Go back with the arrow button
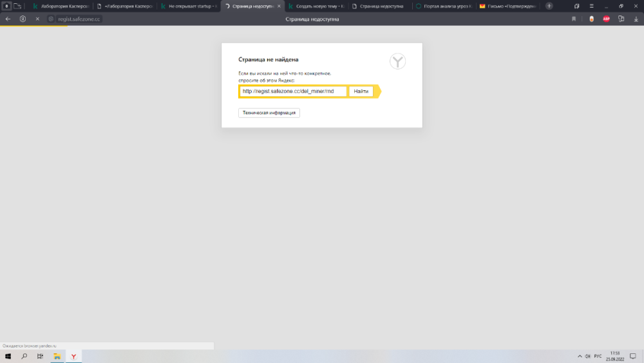 click(8, 19)
